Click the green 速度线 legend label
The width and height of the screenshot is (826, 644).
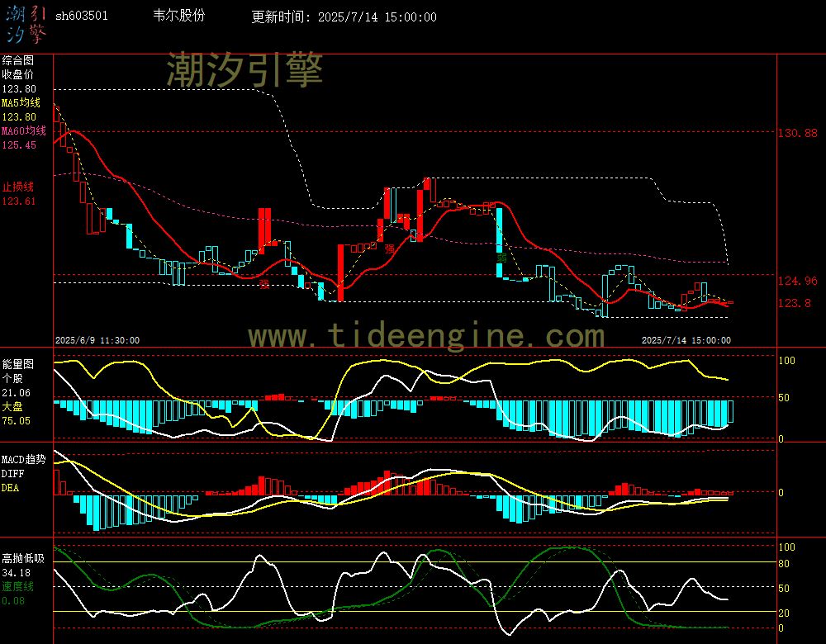pos(18,586)
